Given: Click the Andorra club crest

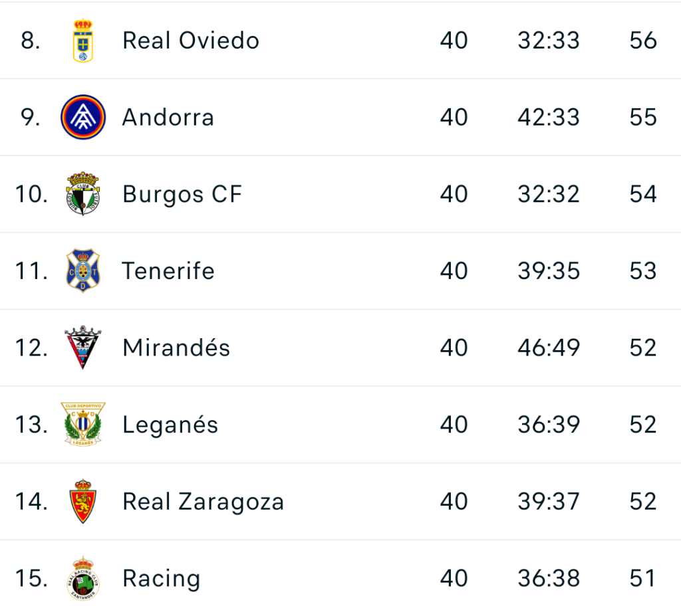Looking at the screenshot, I should tap(83, 118).
